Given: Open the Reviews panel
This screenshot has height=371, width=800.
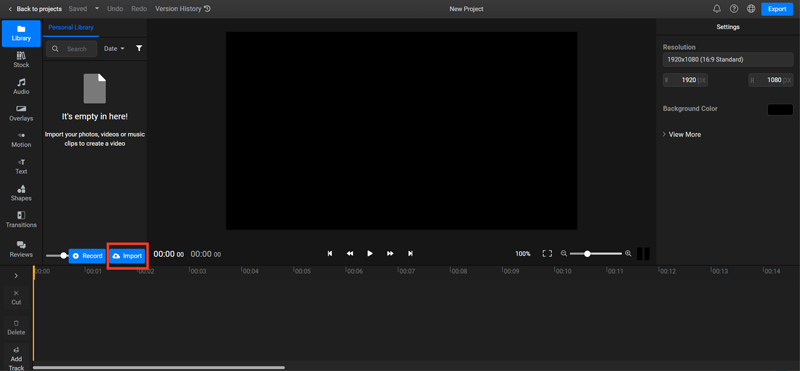Looking at the screenshot, I should pos(21,249).
